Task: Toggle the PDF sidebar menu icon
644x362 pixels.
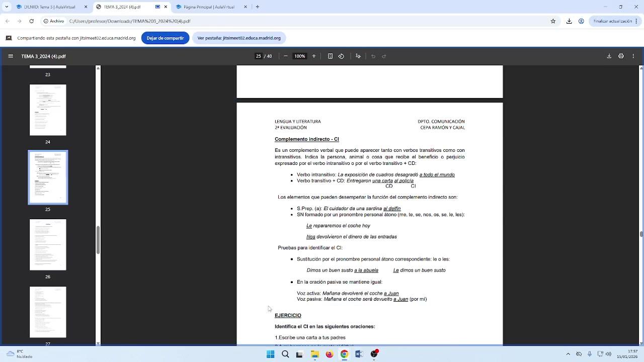Action: (11, 56)
